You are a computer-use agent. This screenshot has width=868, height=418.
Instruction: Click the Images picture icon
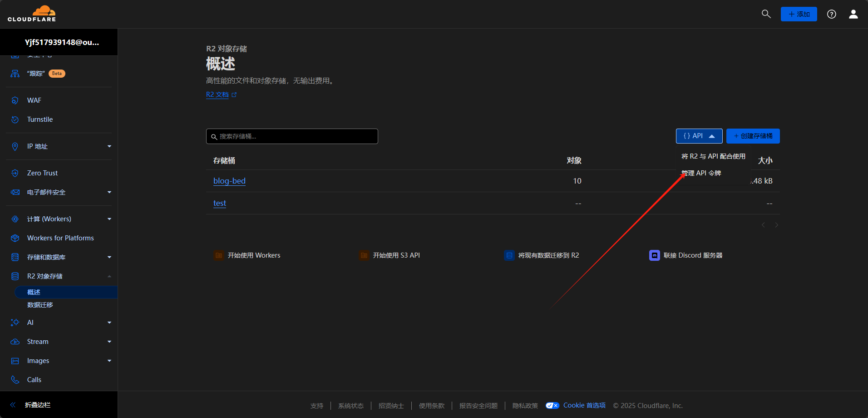(x=15, y=361)
